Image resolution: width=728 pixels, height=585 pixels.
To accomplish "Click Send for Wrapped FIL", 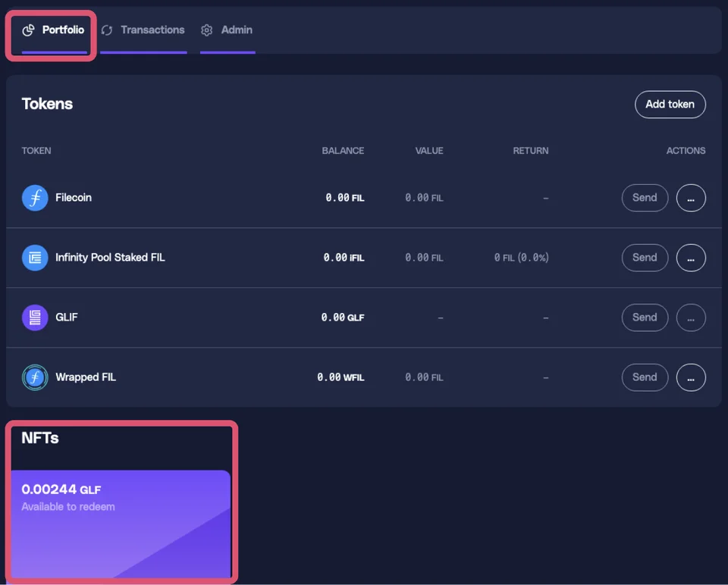I will [x=645, y=377].
